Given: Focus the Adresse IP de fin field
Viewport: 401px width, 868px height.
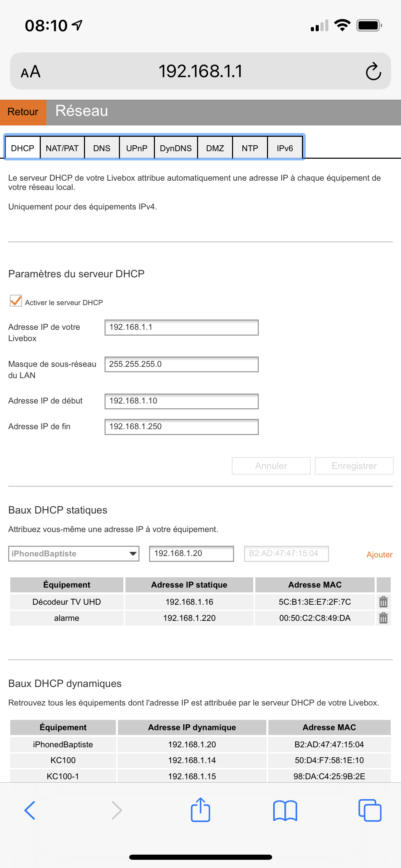Looking at the screenshot, I should (181, 427).
